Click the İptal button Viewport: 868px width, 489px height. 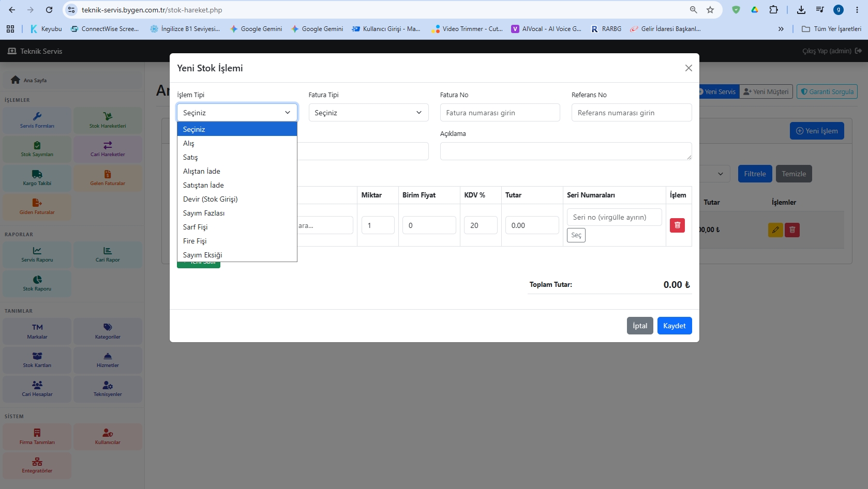(640, 326)
